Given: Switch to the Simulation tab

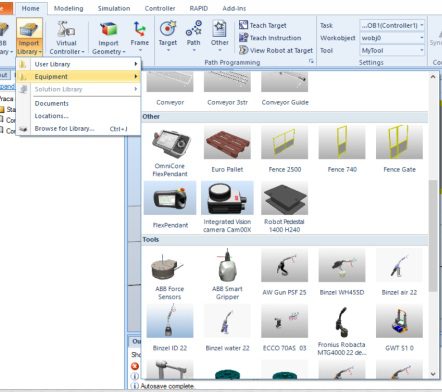Looking at the screenshot, I should pos(114,8).
